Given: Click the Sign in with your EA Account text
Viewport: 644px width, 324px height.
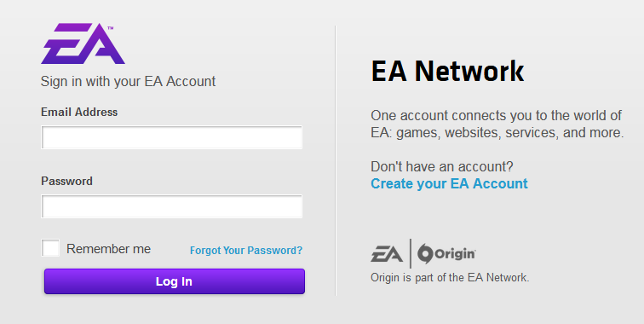Looking at the screenshot, I should click(128, 81).
